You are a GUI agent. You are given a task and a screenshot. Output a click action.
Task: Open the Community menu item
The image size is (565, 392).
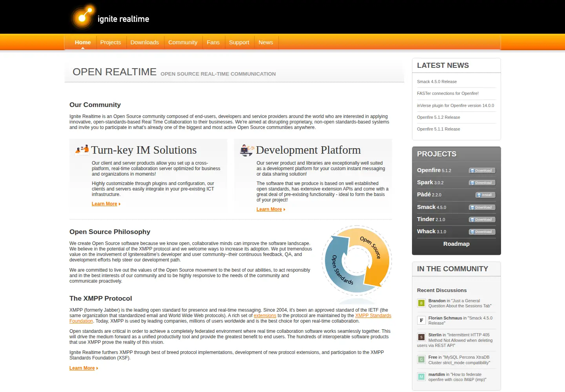[183, 42]
